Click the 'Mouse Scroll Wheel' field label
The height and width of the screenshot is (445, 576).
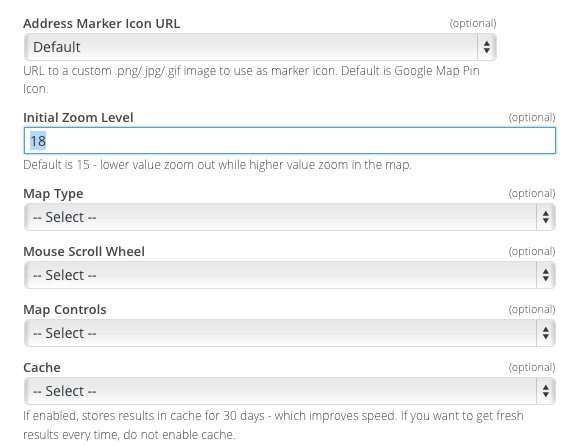click(84, 252)
